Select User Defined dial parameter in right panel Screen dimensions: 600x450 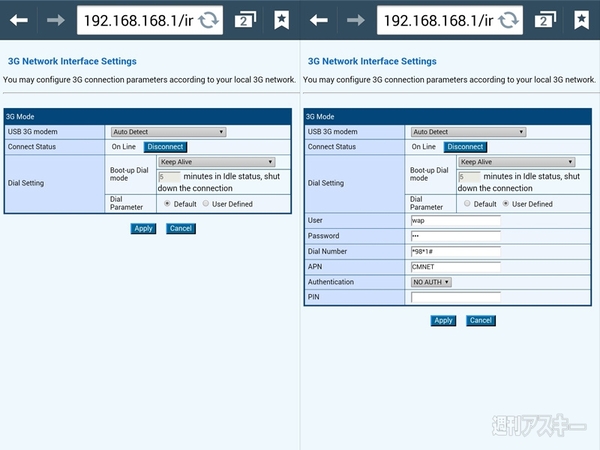(x=506, y=204)
